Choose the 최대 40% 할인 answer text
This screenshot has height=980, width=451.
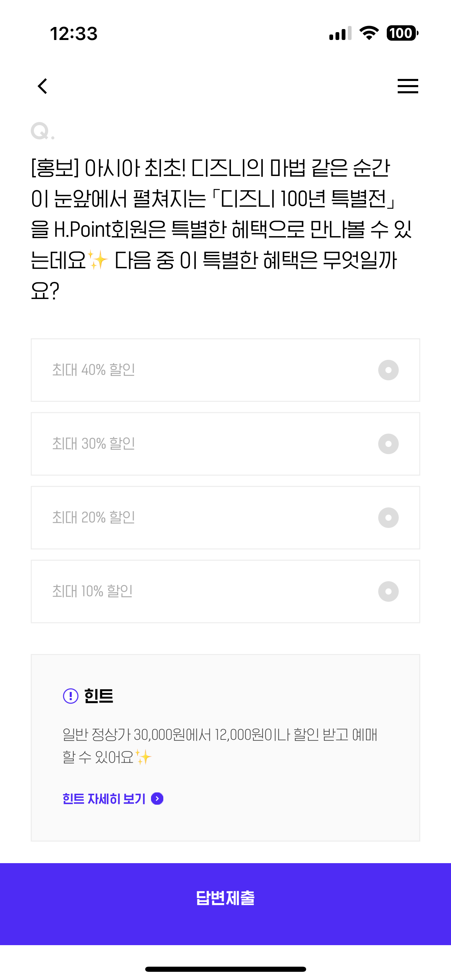coord(94,370)
